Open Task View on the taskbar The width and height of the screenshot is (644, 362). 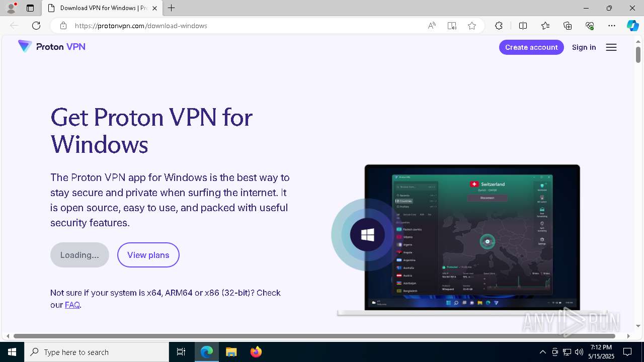click(x=181, y=352)
